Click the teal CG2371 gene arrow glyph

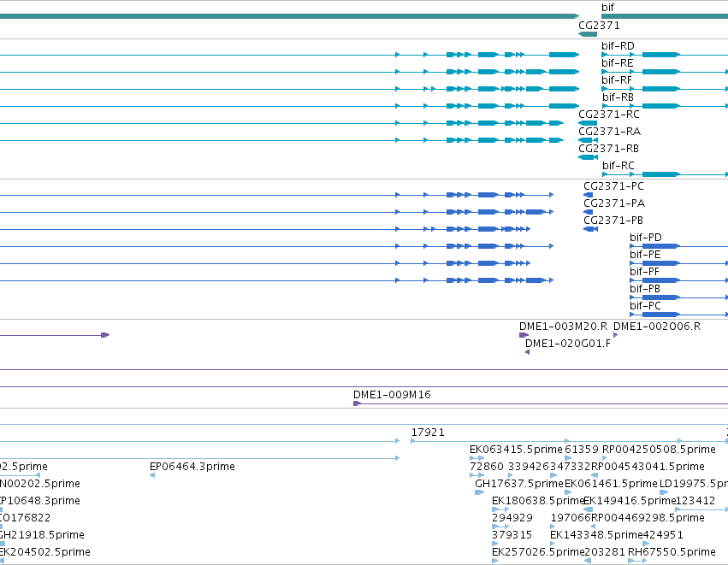coord(588,34)
